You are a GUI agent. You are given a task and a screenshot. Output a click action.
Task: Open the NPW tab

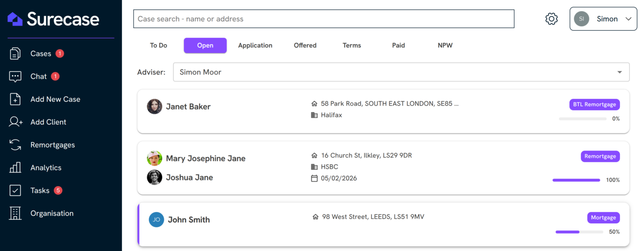[x=445, y=46]
